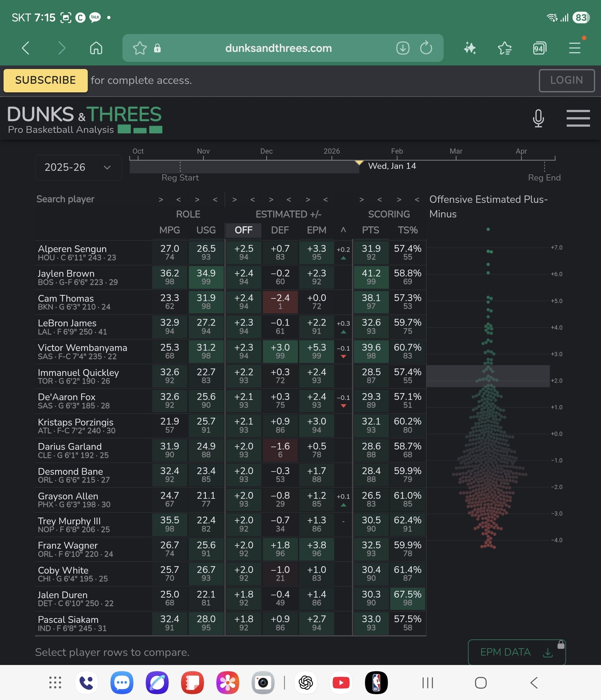601x700 pixels.
Task: Sort the table by DEF column
Action: pyautogui.click(x=280, y=230)
